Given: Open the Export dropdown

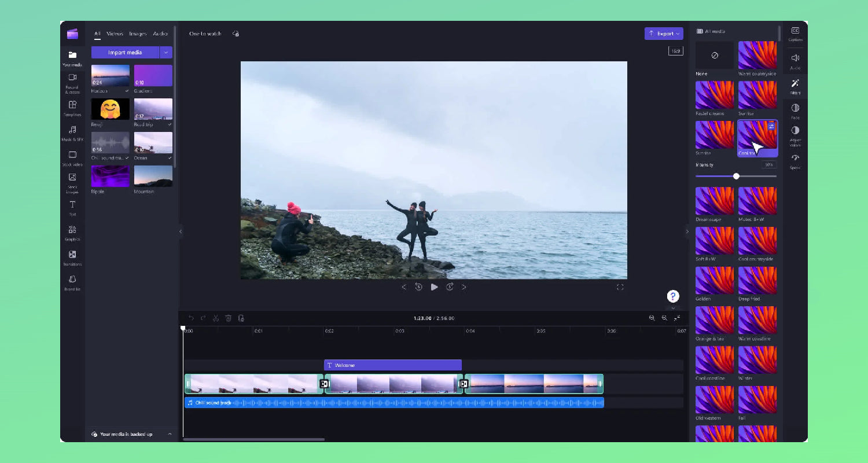Looking at the screenshot, I should pyautogui.click(x=664, y=34).
